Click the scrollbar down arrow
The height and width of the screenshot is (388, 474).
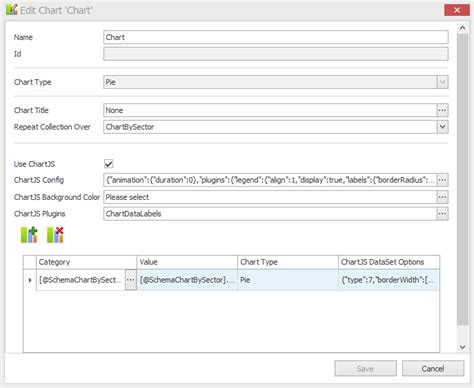coord(462,347)
